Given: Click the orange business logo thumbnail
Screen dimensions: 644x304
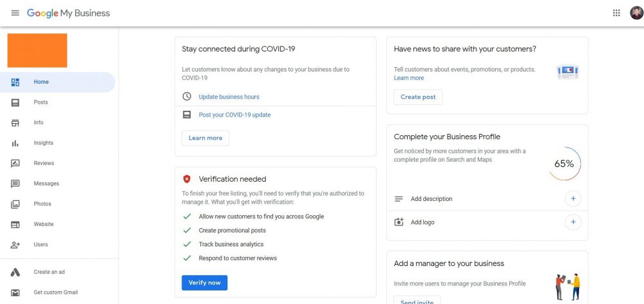Looking at the screenshot, I should (37, 50).
